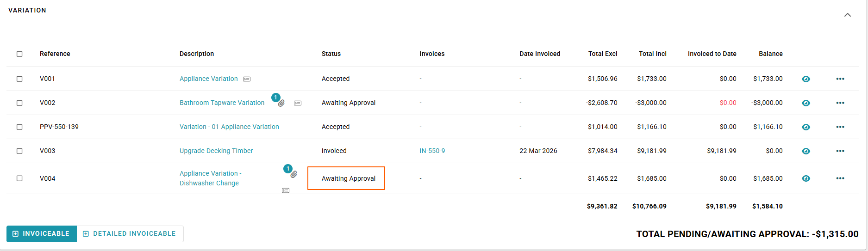The height and width of the screenshot is (251, 868).
Task: Check the V003 row checkbox
Action: click(x=19, y=151)
